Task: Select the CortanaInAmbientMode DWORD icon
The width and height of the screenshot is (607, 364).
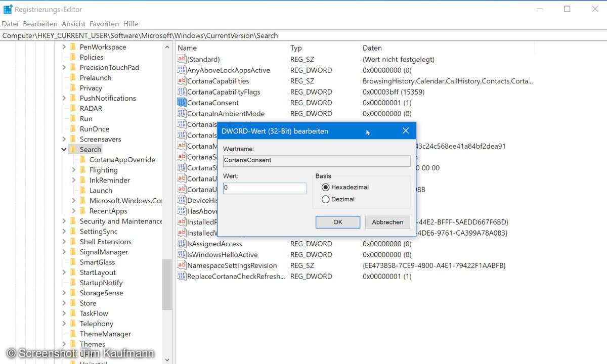Action: [x=182, y=113]
